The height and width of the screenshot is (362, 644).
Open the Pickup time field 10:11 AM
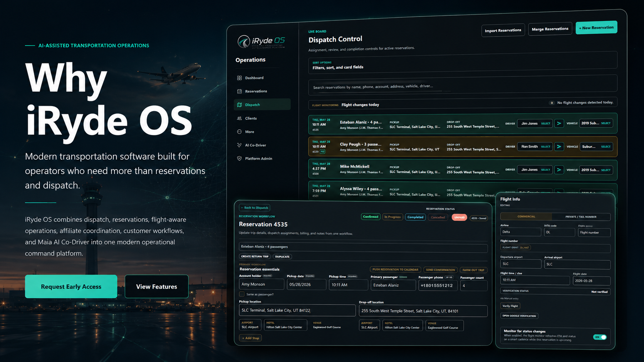[x=348, y=285]
